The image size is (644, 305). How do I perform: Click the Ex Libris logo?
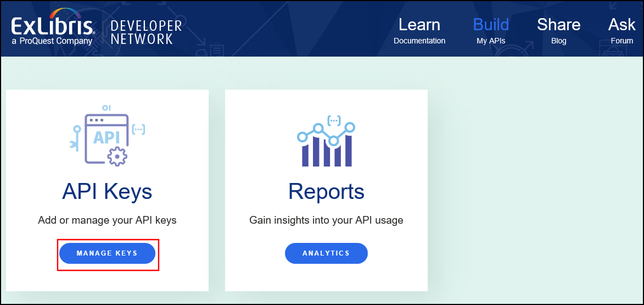click(53, 27)
